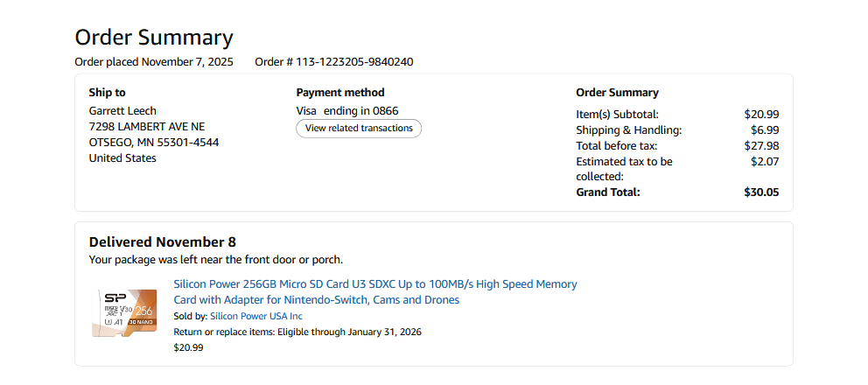Open the Silicon Power 256GB Micro SD product link
The image size is (868, 385).
[374, 292]
